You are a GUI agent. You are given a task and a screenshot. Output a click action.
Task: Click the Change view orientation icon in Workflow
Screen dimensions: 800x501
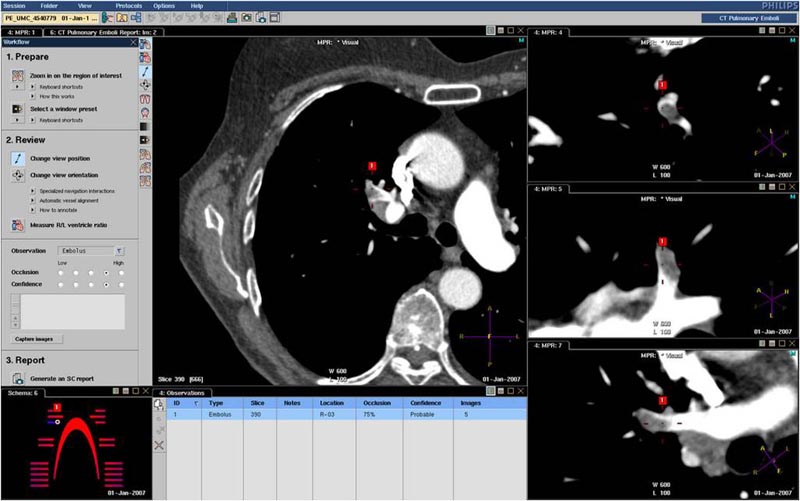click(18, 175)
